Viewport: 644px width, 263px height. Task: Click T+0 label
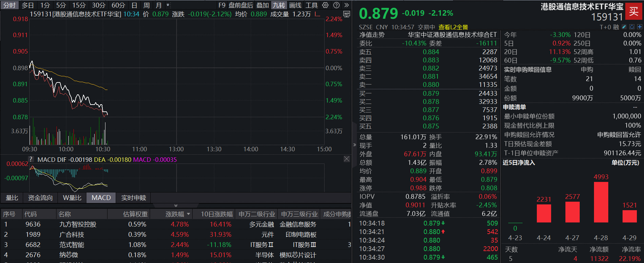click(x=605, y=27)
